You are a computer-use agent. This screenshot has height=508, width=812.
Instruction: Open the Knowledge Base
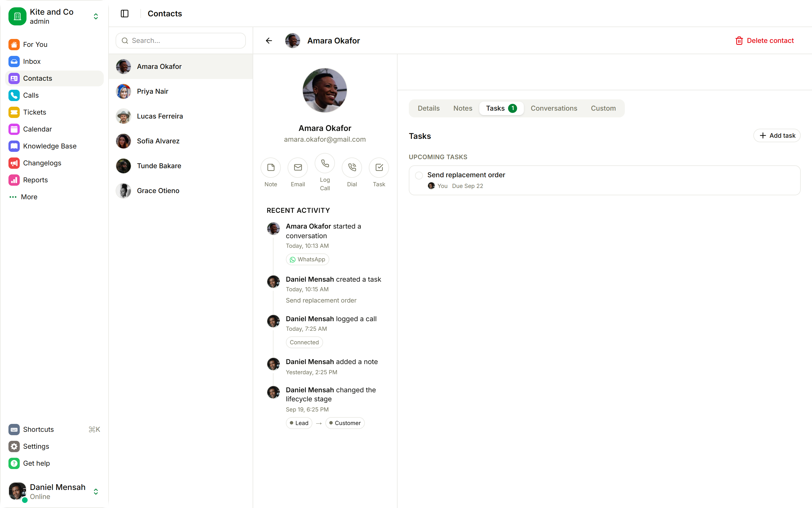tap(54, 146)
